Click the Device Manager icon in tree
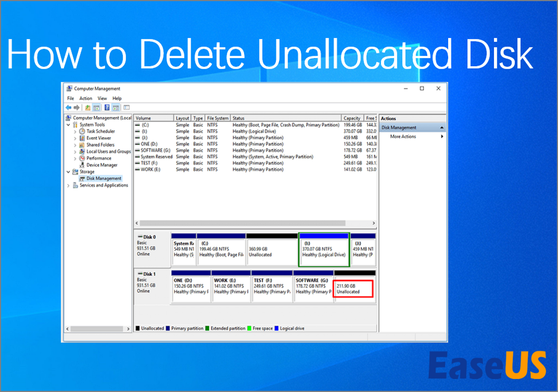558x392 pixels. [x=82, y=165]
